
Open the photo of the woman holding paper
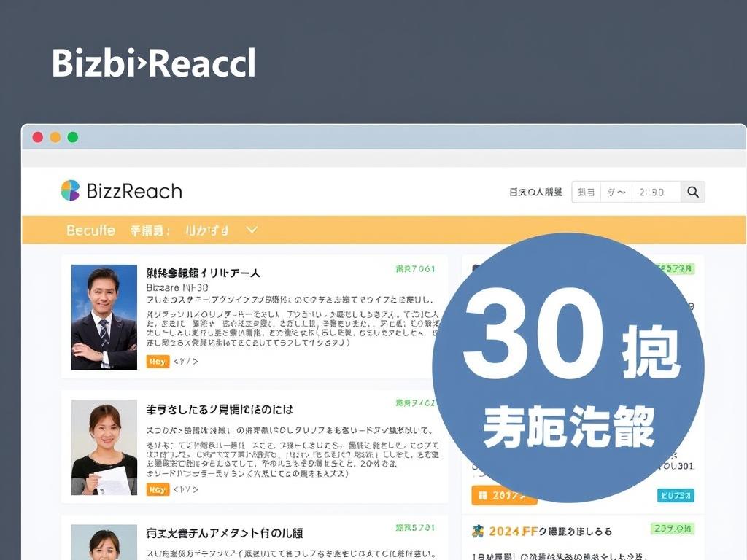pyautogui.click(x=104, y=447)
